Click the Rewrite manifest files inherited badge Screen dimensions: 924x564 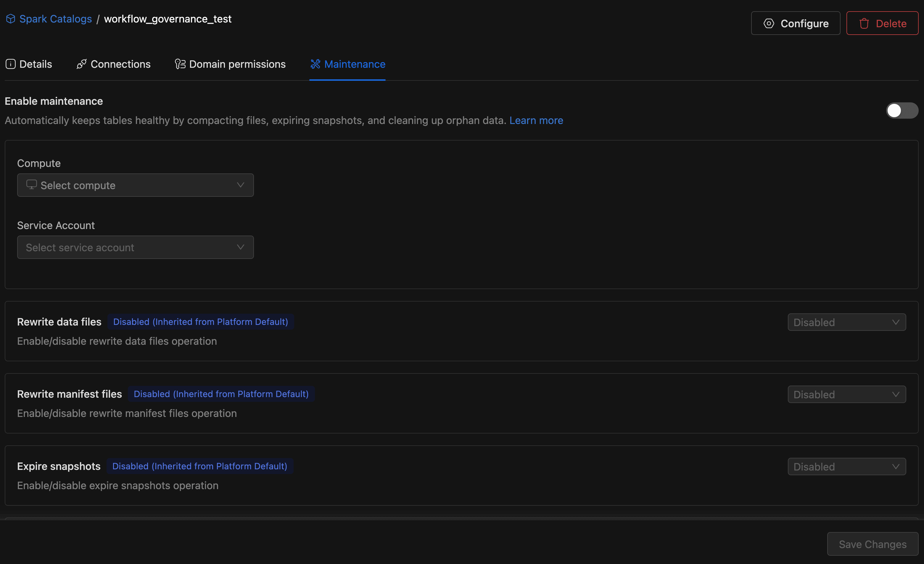coord(221,394)
